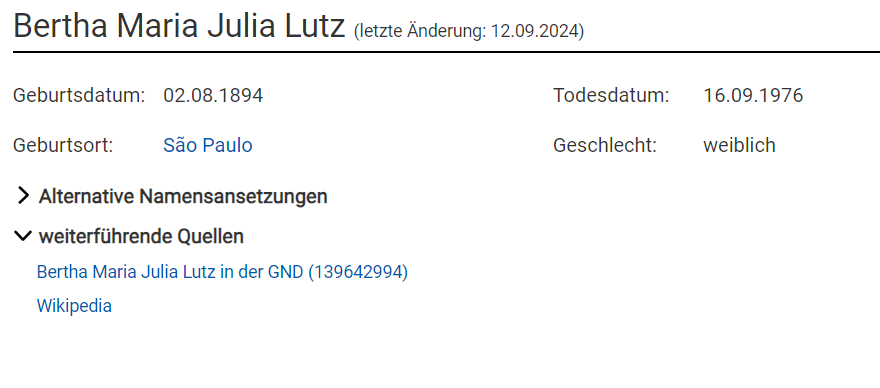Click the 'Geburtsort:' field label
The width and height of the screenshot is (880, 388).
tap(63, 145)
